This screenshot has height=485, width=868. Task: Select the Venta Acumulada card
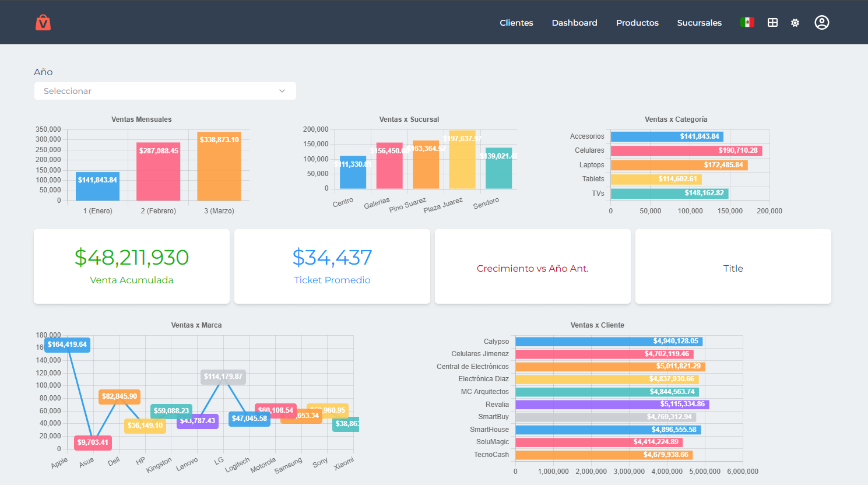point(132,266)
